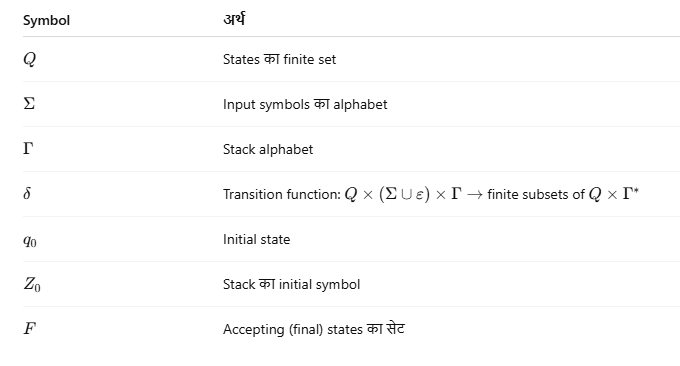Click 'Accepting (final) states का सेट' text
680x366 pixels.
pyautogui.click(x=314, y=329)
